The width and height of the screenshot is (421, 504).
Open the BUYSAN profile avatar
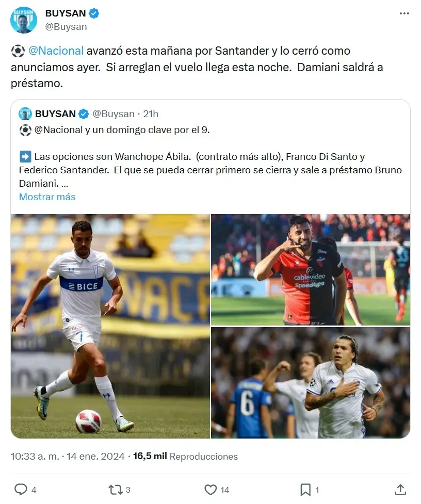click(x=23, y=20)
